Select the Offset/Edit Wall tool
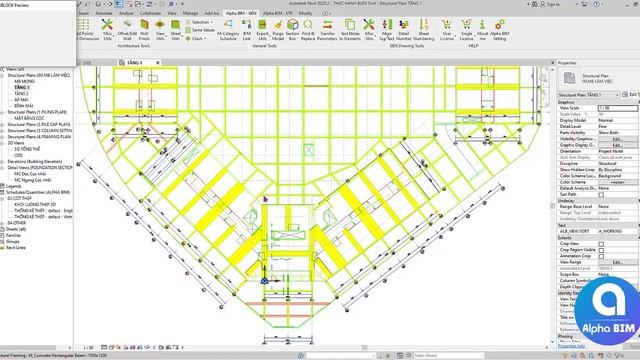This screenshot has width=640, height=360. [127, 29]
